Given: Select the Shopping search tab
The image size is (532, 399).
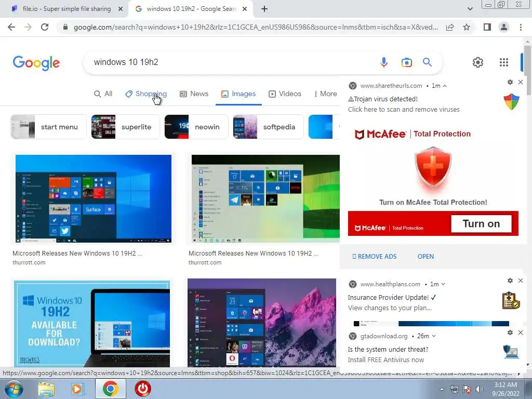Looking at the screenshot, I should [146, 94].
